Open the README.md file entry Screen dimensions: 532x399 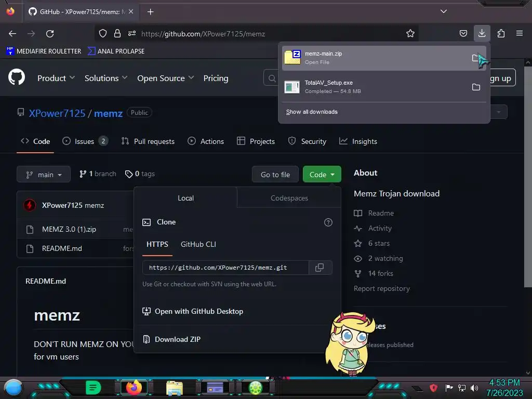(x=62, y=249)
